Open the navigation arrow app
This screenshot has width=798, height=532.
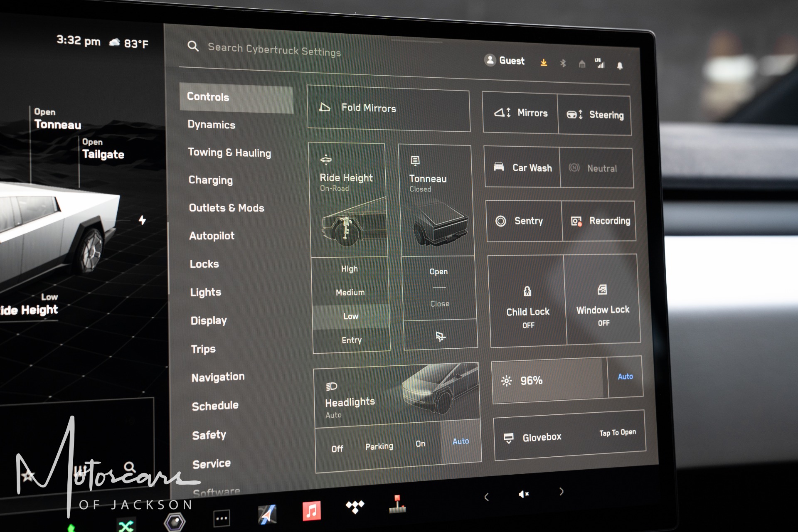267,515
